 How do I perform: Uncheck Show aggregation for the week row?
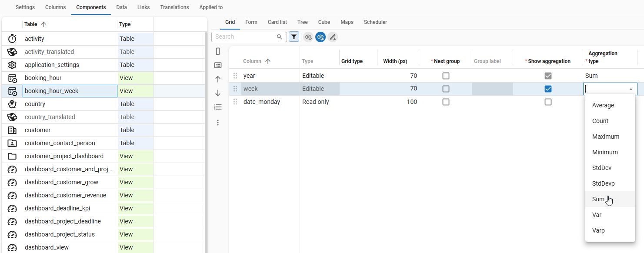click(548, 89)
